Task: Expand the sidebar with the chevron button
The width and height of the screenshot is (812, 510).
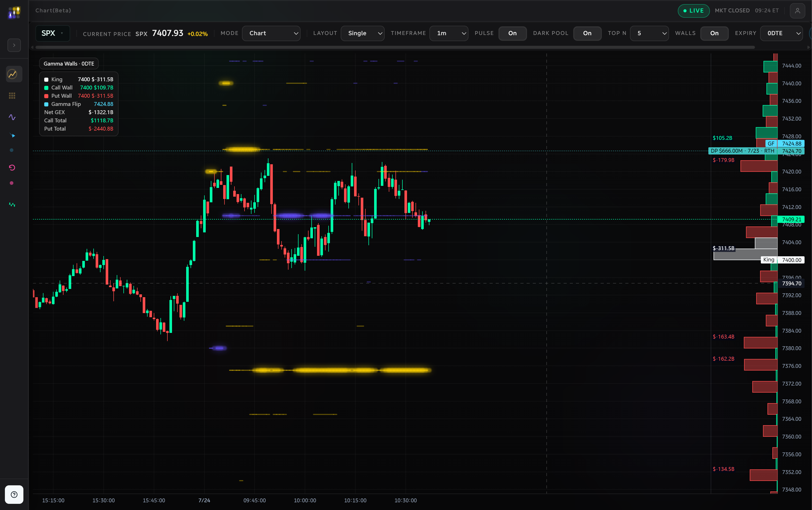Action: click(14, 45)
